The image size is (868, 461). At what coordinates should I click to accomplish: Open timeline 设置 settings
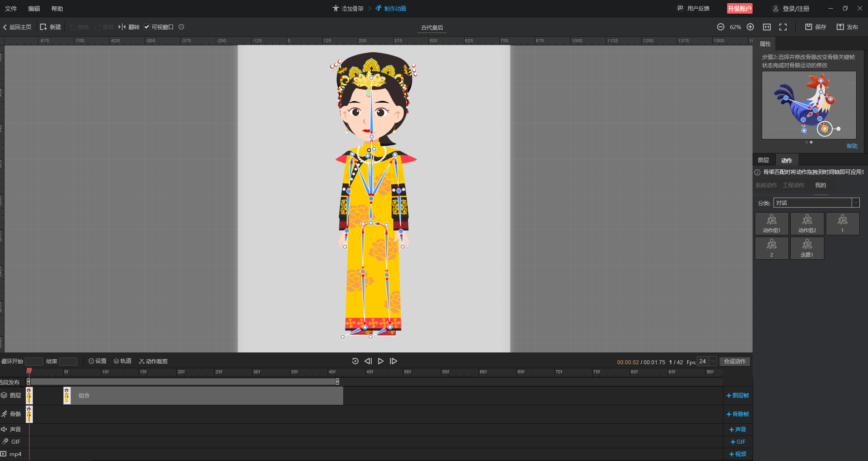(x=97, y=361)
